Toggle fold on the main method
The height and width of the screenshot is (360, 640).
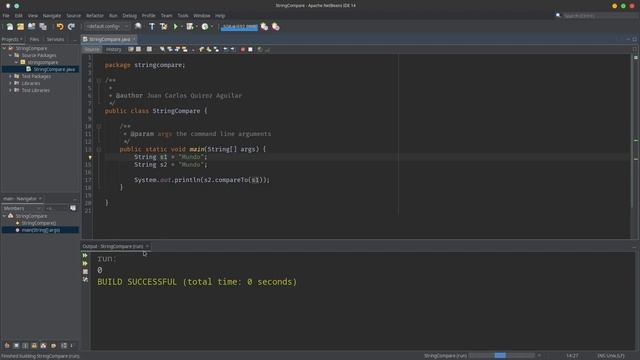pyautogui.click(x=98, y=149)
